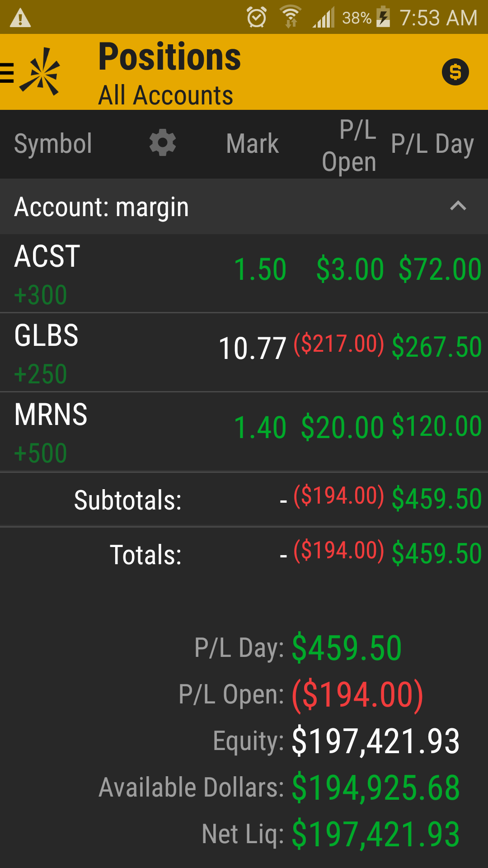The image size is (488, 868).
Task: Tap the thinkorswim starburst logo
Action: coord(41,72)
